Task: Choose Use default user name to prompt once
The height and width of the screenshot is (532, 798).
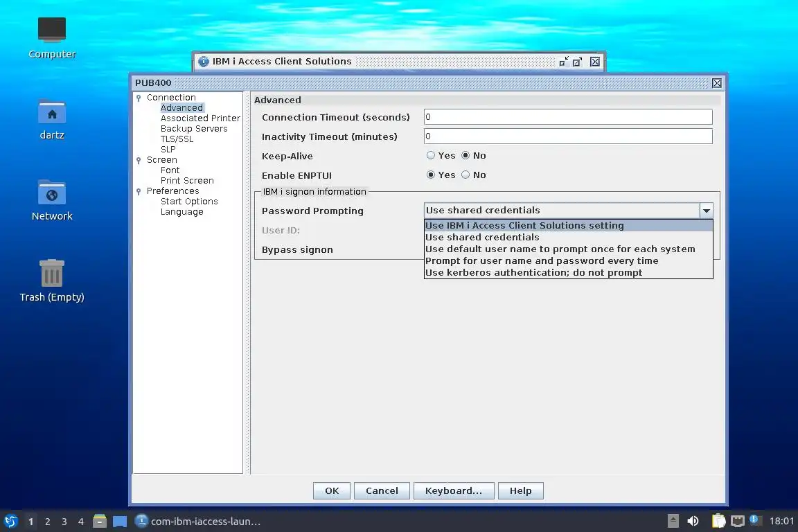Action: (x=569, y=249)
